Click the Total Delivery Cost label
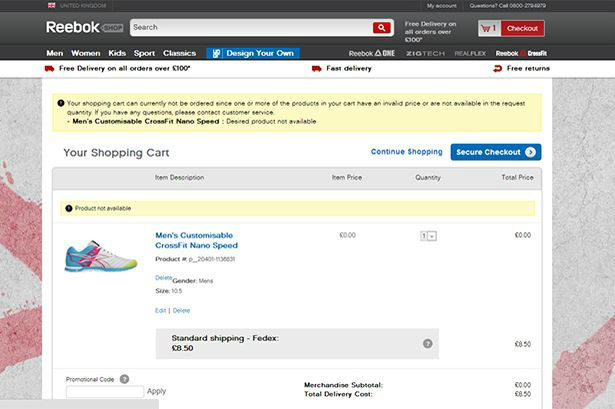Viewport: 615px width, 409px height. click(x=338, y=394)
